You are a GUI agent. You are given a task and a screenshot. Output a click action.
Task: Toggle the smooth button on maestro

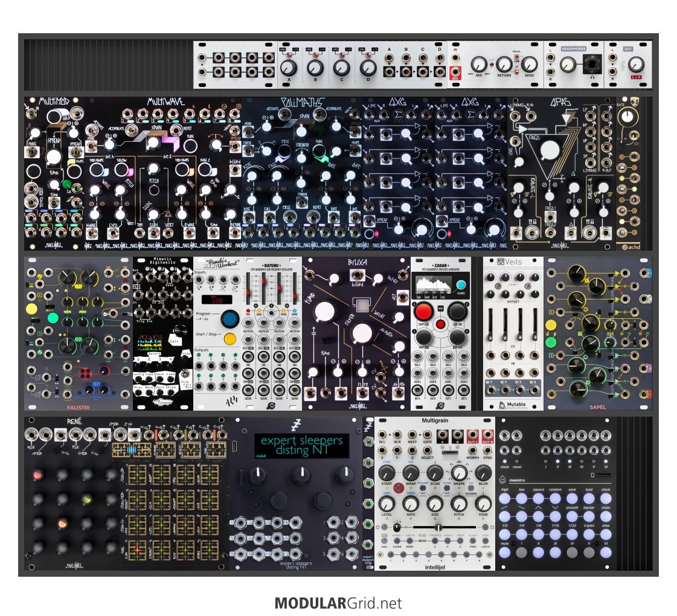[x=572, y=516]
